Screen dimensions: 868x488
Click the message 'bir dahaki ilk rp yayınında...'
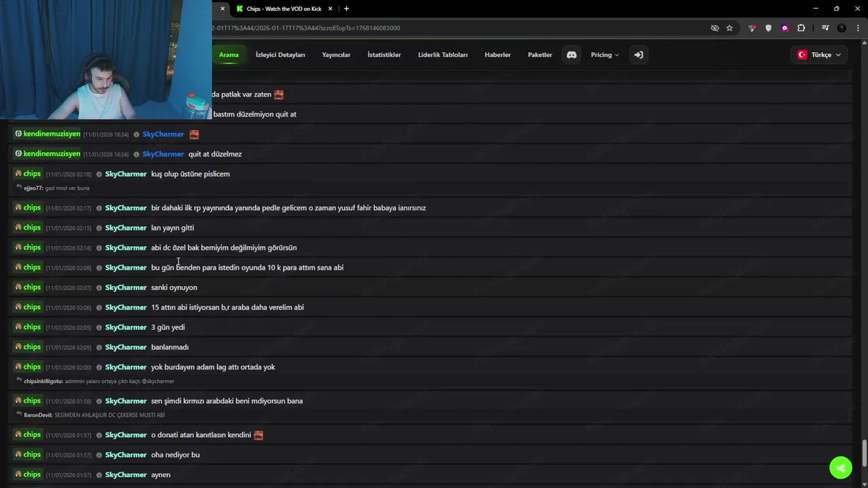tap(288, 208)
